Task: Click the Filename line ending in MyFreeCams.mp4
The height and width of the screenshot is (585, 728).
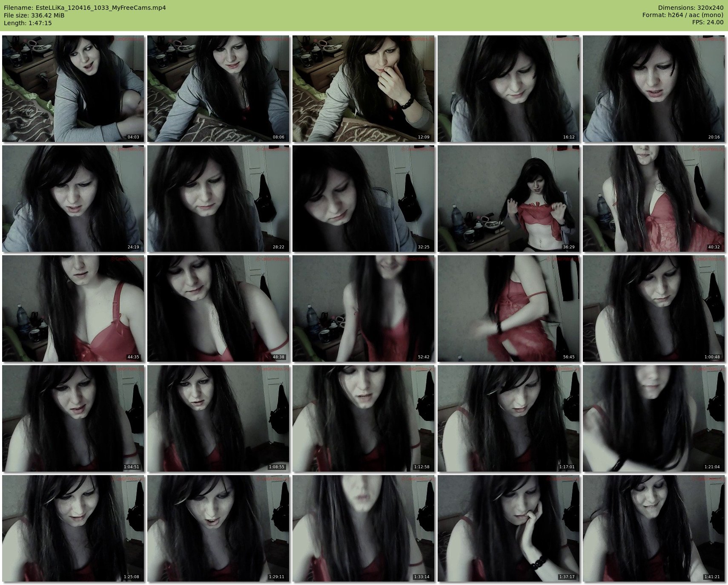Action: (85, 8)
